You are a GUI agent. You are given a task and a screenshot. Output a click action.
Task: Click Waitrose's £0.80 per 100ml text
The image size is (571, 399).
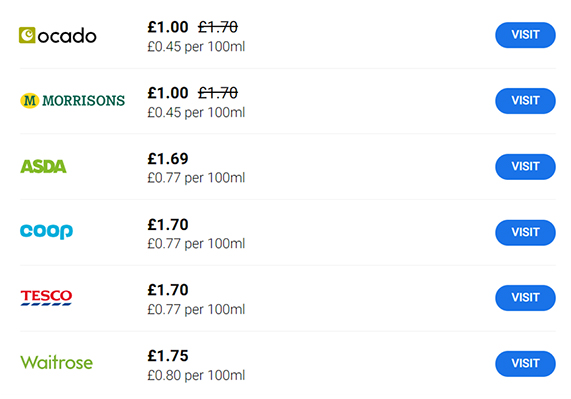click(196, 375)
